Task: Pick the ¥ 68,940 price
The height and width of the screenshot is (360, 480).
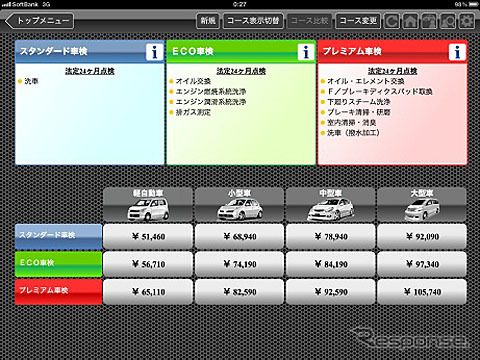Action: 240,237
